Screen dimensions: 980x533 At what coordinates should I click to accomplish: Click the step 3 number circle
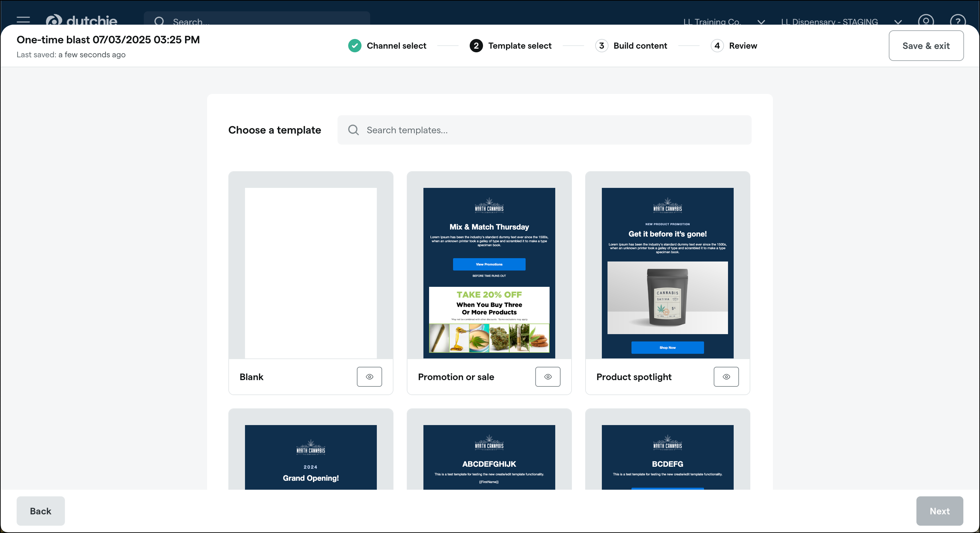pyautogui.click(x=602, y=46)
